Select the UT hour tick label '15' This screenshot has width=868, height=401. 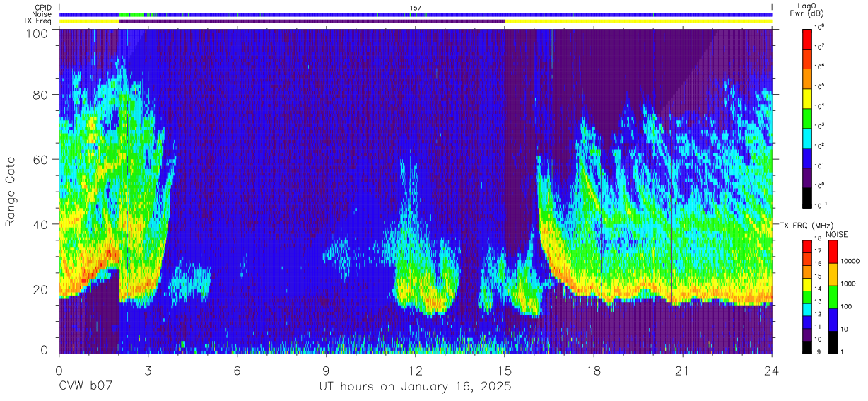pyautogui.click(x=505, y=370)
